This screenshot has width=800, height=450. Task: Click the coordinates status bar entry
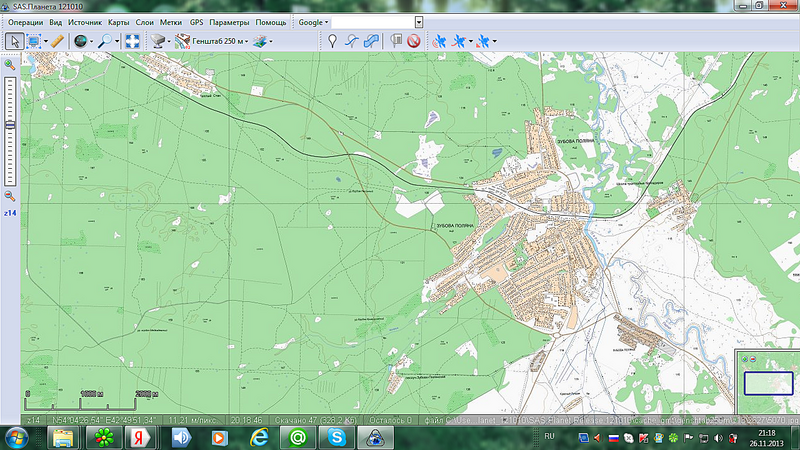(104, 420)
